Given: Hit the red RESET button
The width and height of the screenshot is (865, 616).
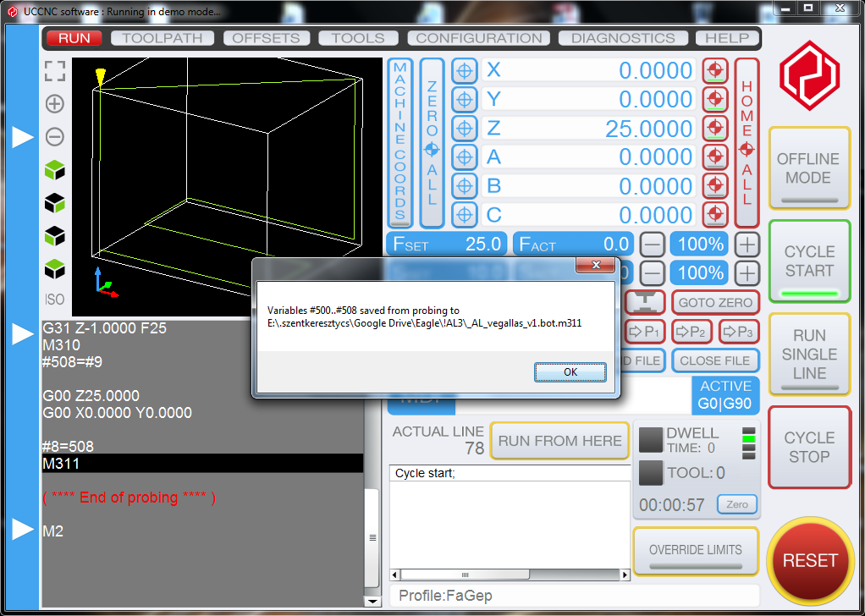Looking at the screenshot, I should [x=810, y=560].
